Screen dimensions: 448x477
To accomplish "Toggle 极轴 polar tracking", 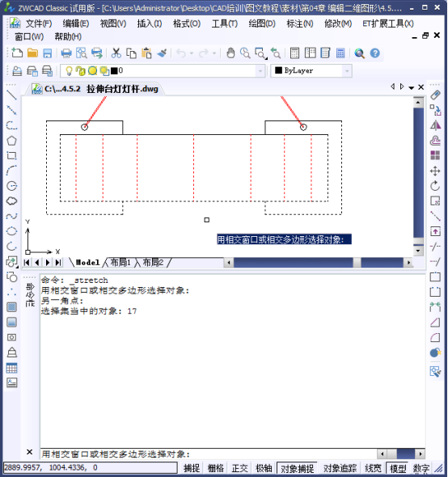I will [264, 468].
